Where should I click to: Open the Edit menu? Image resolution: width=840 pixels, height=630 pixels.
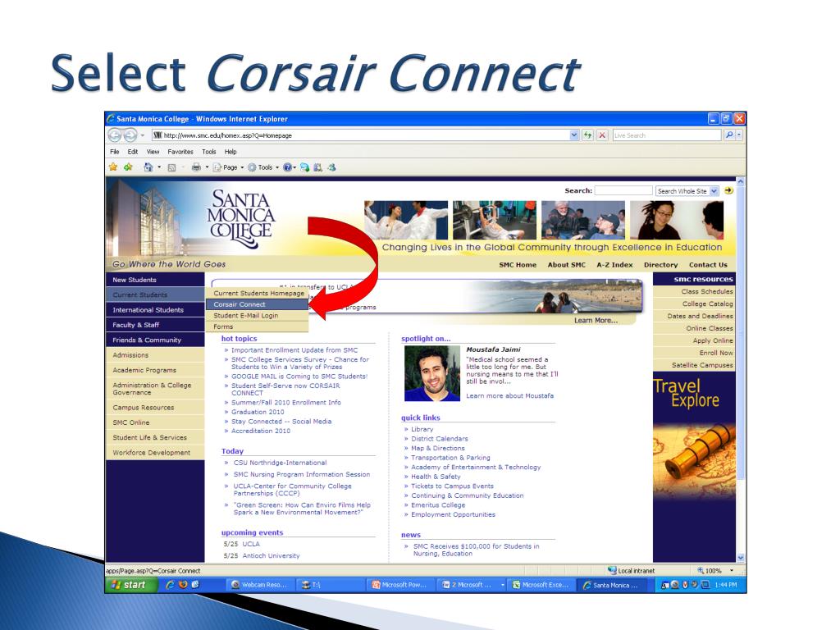click(x=133, y=152)
